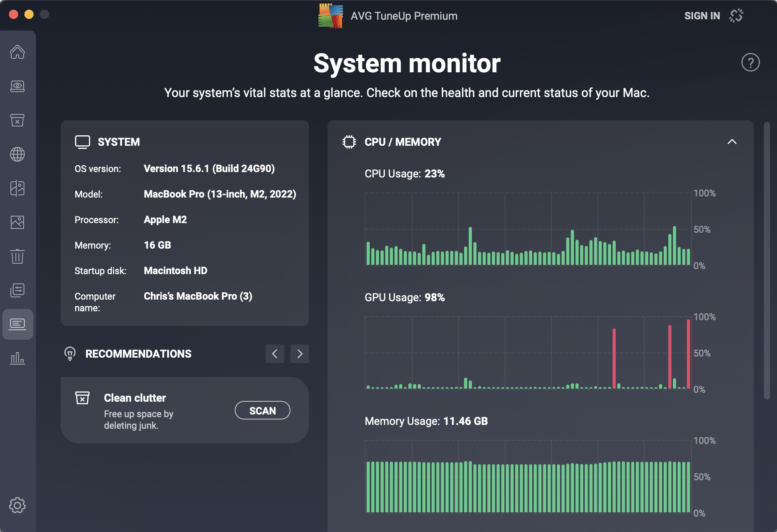Show the previous recommendation
This screenshot has width=777, height=532.
(275, 354)
